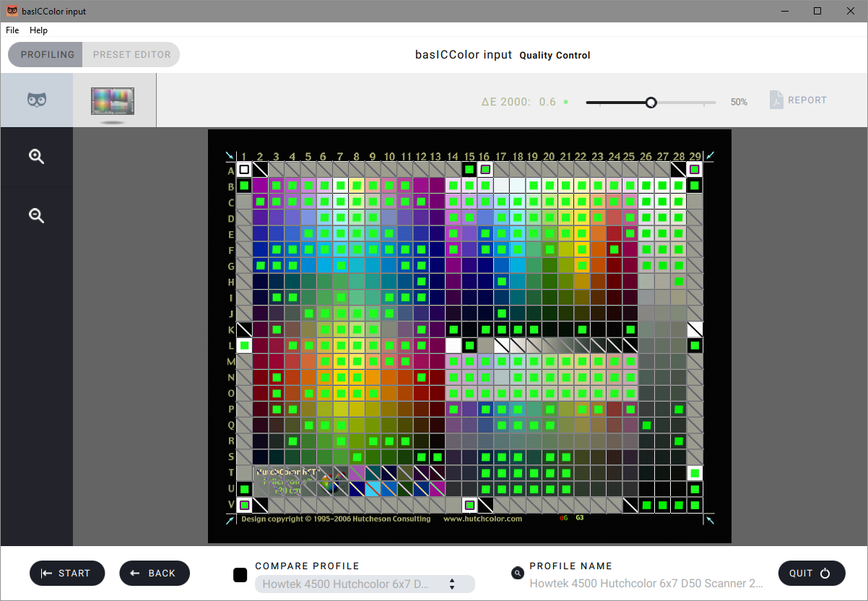This screenshot has width=868, height=601.
Task: Select the color target chart thumbnail
Action: [113, 100]
